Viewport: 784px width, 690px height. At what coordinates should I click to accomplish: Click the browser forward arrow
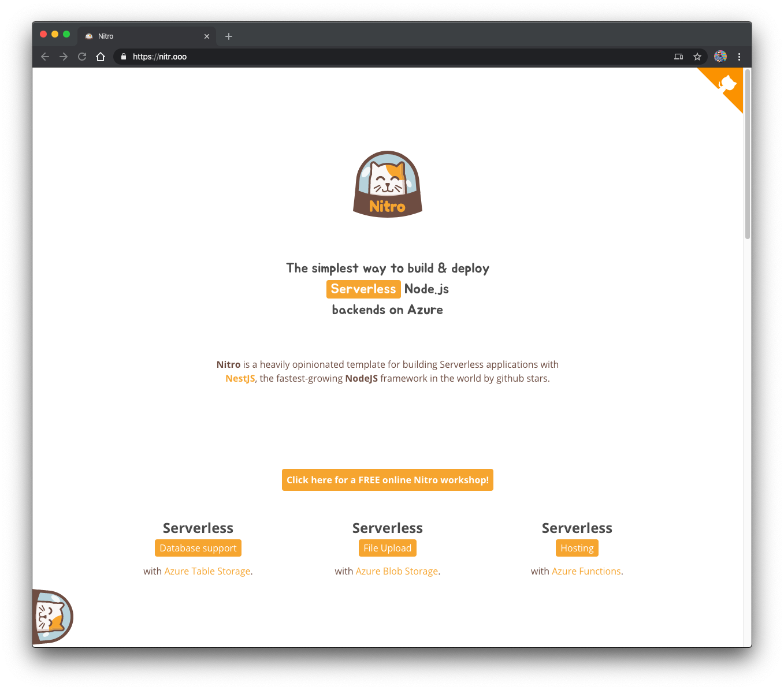click(64, 57)
